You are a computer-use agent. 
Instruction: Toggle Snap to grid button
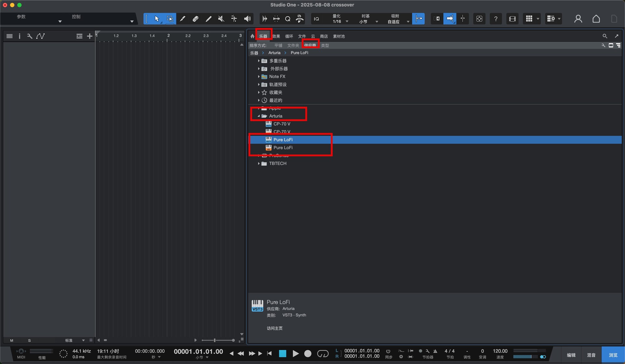click(418, 19)
